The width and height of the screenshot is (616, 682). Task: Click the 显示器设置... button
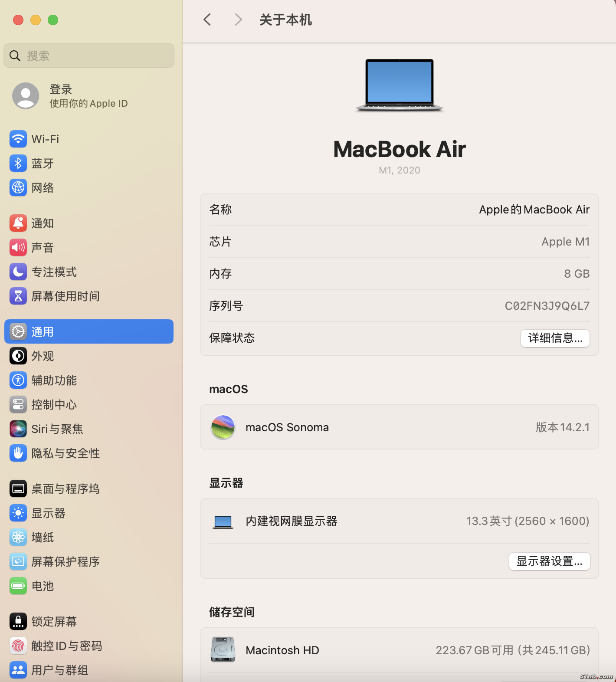(x=549, y=561)
